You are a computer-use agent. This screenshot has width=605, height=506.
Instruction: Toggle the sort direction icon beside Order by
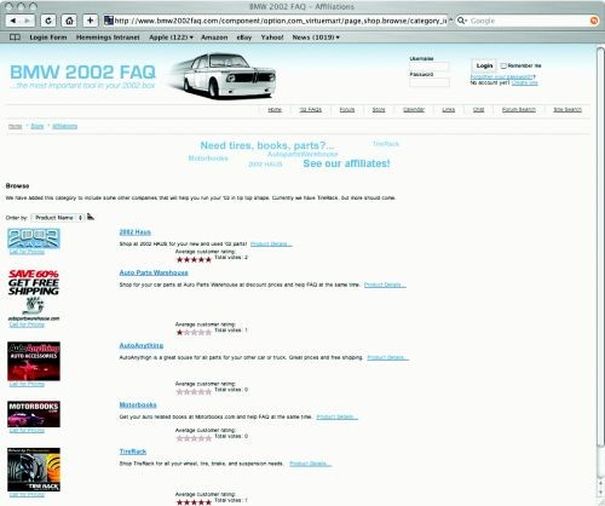tap(90, 217)
